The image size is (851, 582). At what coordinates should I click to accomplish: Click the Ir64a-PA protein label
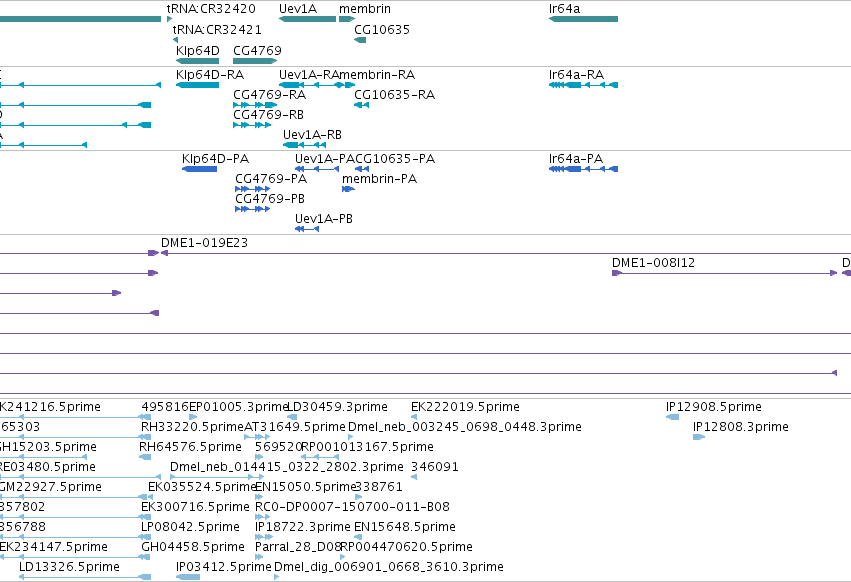(x=576, y=159)
